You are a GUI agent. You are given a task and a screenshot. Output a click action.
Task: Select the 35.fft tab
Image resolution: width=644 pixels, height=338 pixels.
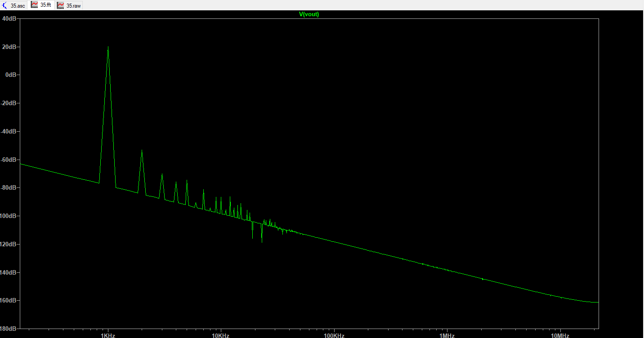(x=41, y=5)
